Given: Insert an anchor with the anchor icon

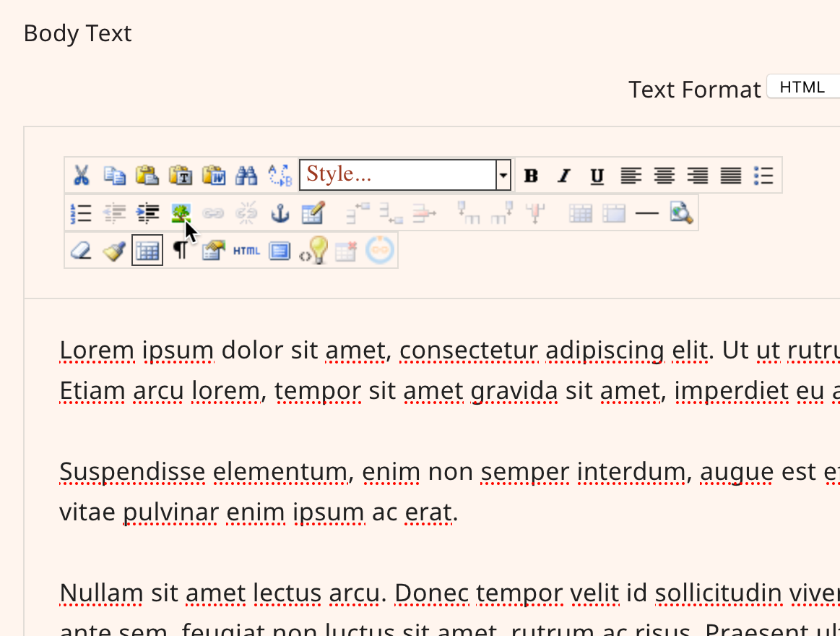Looking at the screenshot, I should 280,213.
